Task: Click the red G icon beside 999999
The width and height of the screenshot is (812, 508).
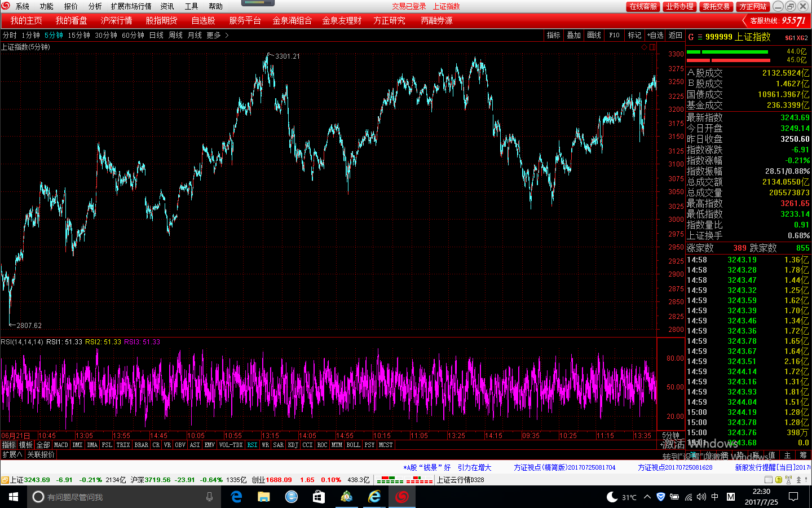Action: tap(691, 37)
